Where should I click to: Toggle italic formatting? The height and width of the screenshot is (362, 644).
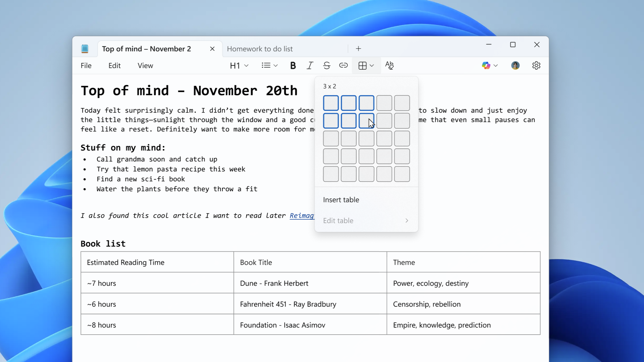309,65
